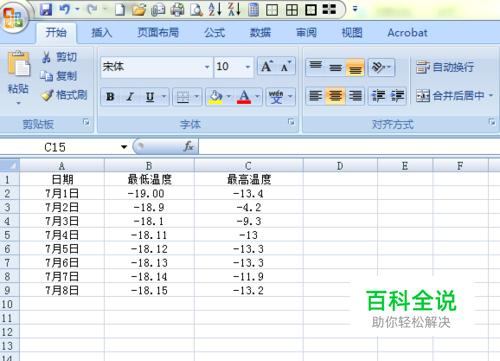Image resolution: width=500 pixels, height=361 pixels.
Task: Sort descending Z to A
Action: tap(234, 9)
